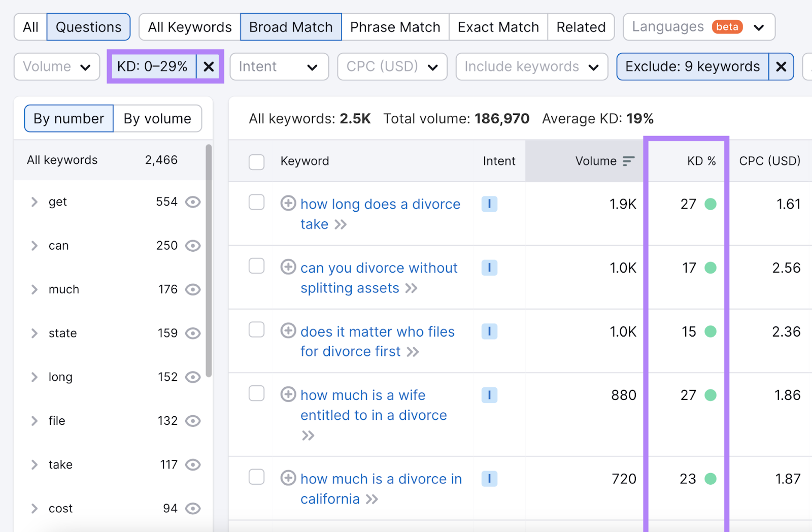Viewport: 812px width, 532px height.
Task: Expand the 'get' keyword group
Action: point(34,202)
